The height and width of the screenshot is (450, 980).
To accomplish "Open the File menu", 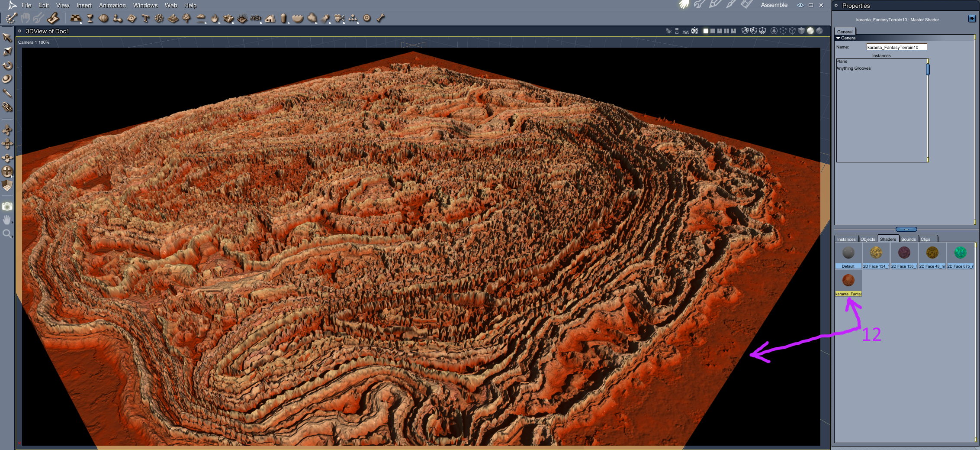I will [26, 5].
